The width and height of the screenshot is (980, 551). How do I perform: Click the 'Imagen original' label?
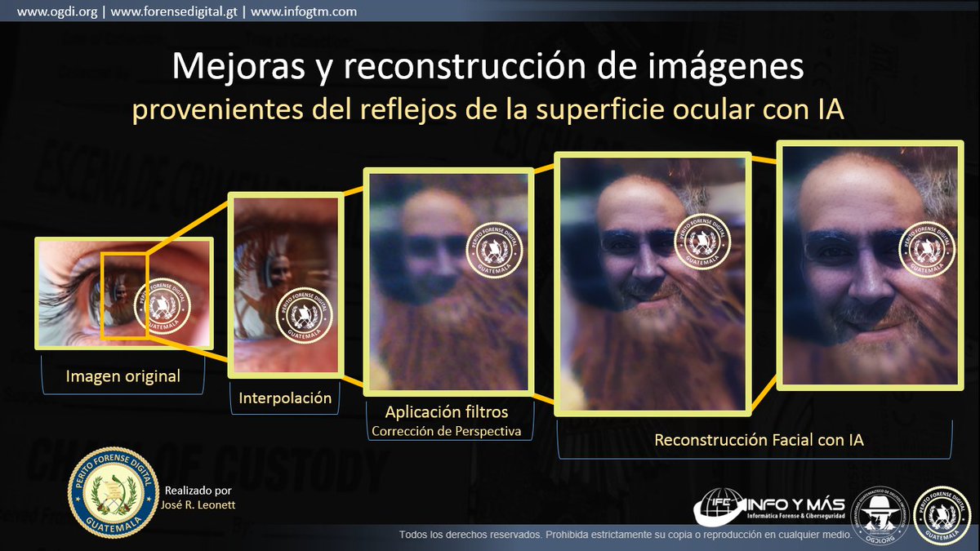(x=122, y=377)
